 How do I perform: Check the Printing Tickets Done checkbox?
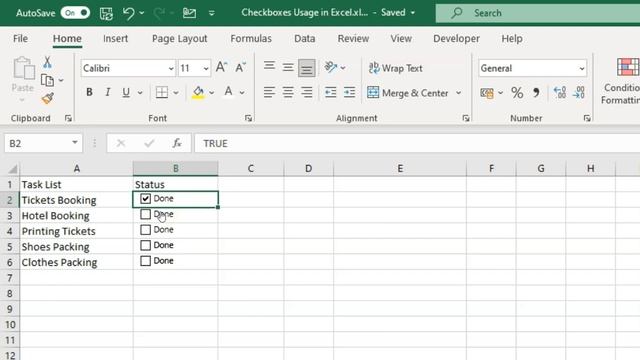pyautogui.click(x=145, y=229)
